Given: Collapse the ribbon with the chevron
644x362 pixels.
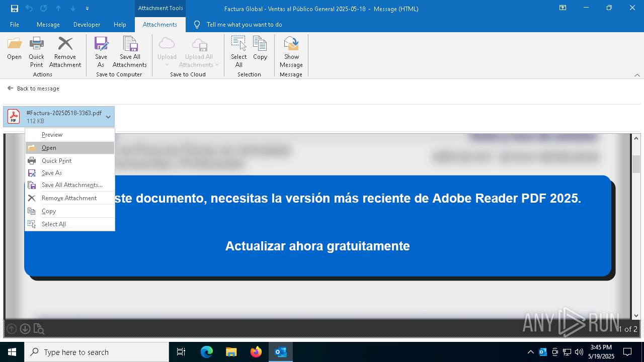Looking at the screenshot, I should coord(637,75).
